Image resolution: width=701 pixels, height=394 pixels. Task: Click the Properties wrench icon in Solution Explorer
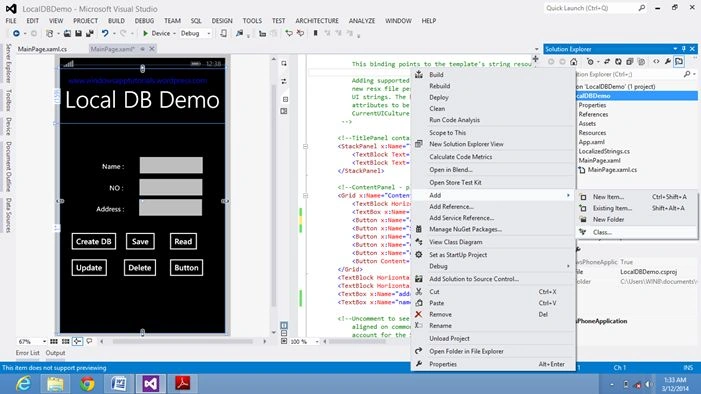tap(667, 62)
